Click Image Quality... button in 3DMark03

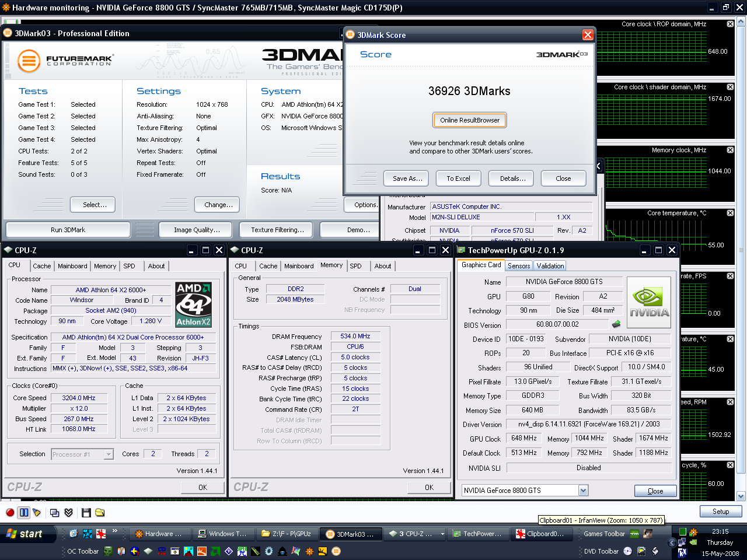pyautogui.click(x=197, y=230)
